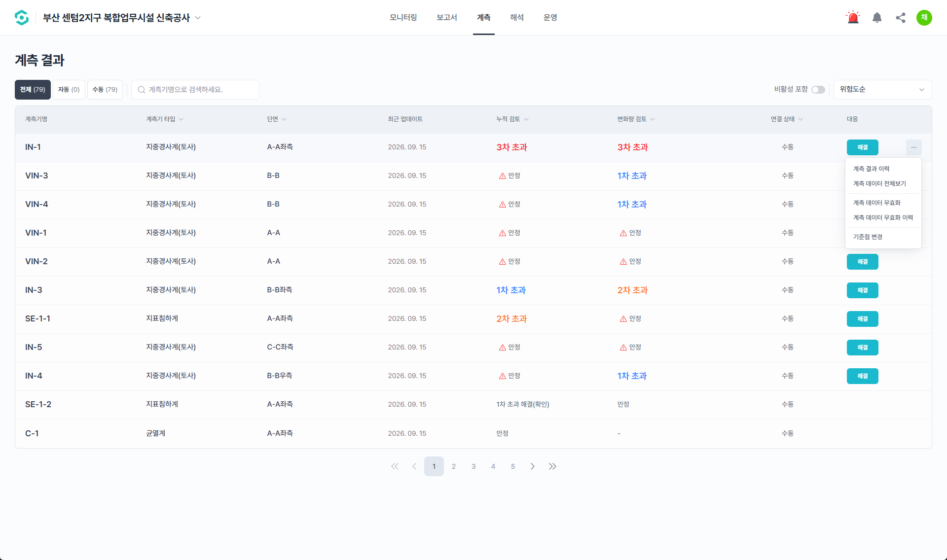Click the search magnifier icon
Viewport: 947px width, 560px height.
tap(142, 90)
